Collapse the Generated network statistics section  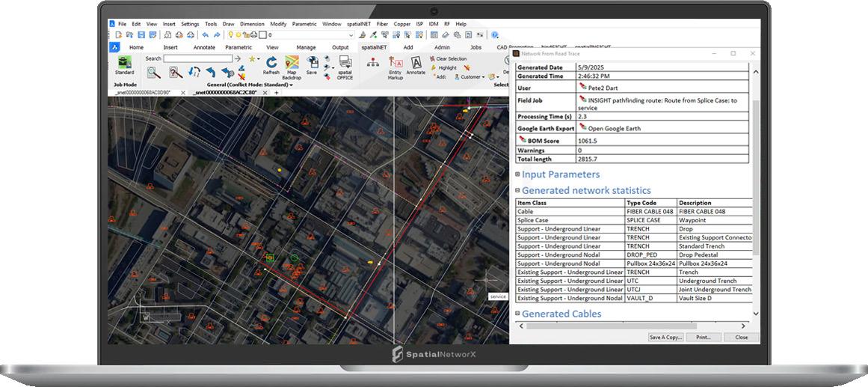tap(517, 190)
